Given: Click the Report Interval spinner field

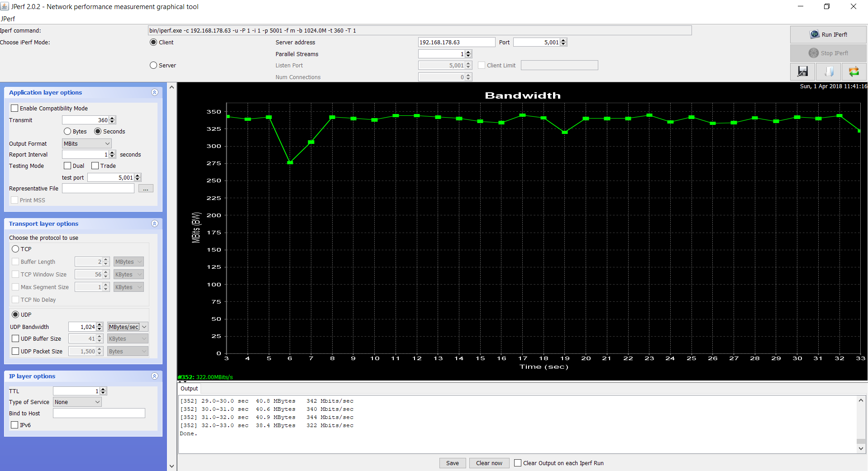Looking at the screenshot, I should [x=86, y=154].
